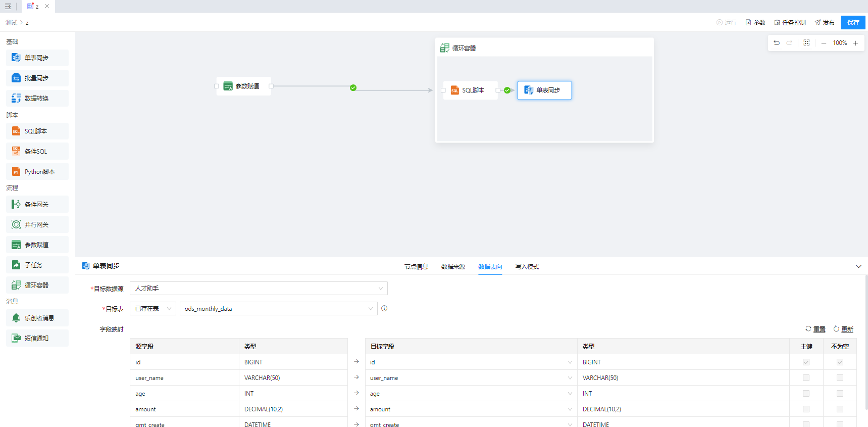Click the 单表同步 component icon in sidebar
The height and width of the screenshot is (427, 868).
click(16, 58)
